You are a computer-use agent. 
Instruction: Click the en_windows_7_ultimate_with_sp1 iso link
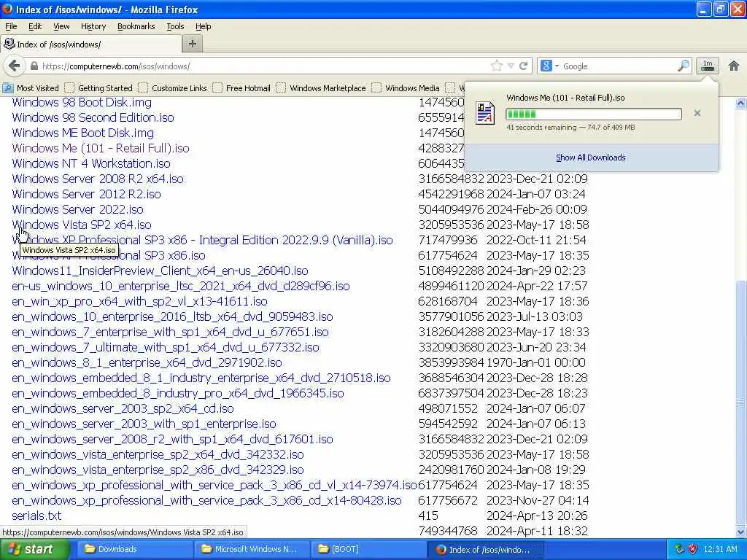(x=166, y=347)
